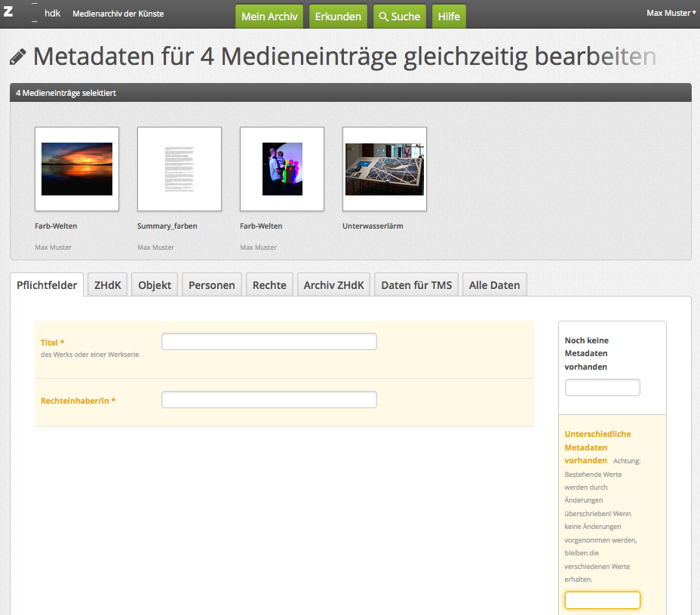
Task: Select the Rechte tab
Action: point(269,285)
